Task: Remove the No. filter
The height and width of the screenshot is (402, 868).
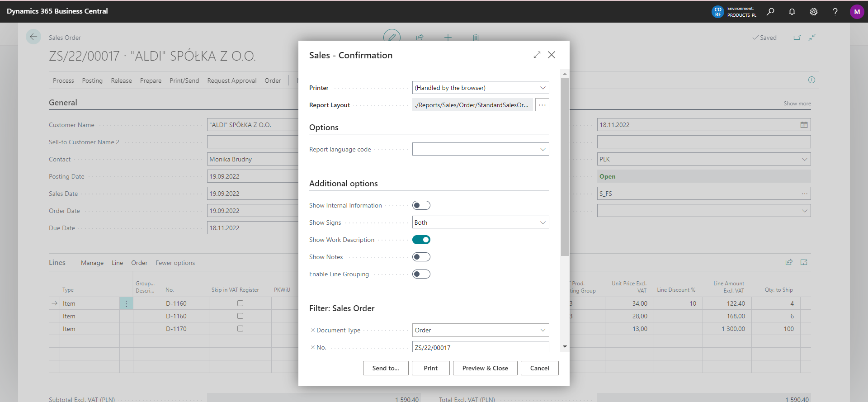Action: (x=312, y=347)
